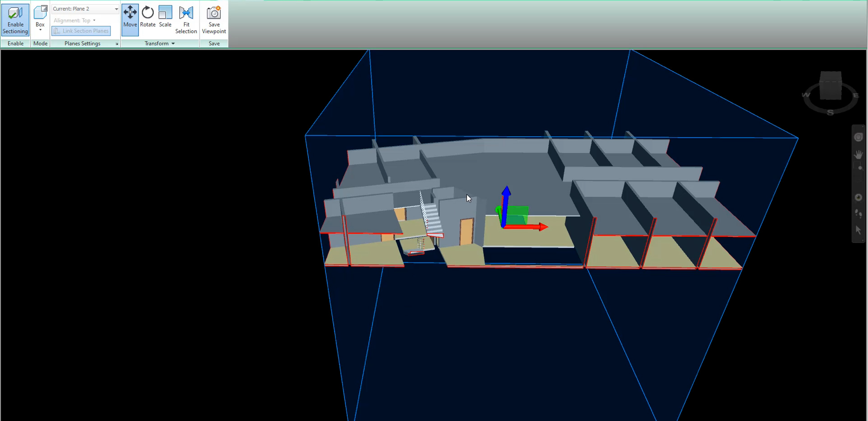Click the South compass label on ViewCube
Image resolution: width=868 pixels, height=421 pixels.
pyautogui.click(x=830, y=113)
